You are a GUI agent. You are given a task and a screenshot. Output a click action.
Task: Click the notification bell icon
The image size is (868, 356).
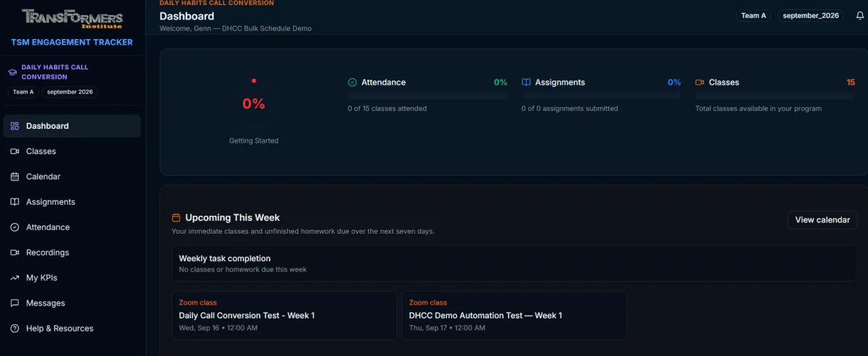tap(859, 15)
